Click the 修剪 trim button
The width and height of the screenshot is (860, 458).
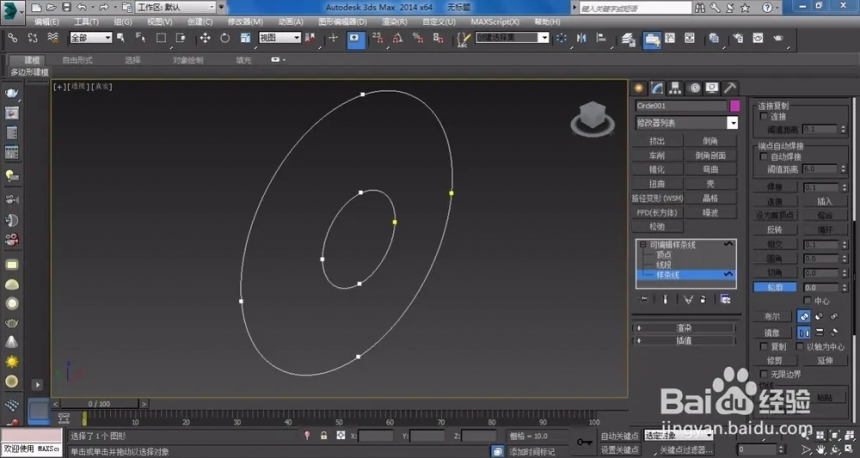pyautogui.click(x=774, y=360)
